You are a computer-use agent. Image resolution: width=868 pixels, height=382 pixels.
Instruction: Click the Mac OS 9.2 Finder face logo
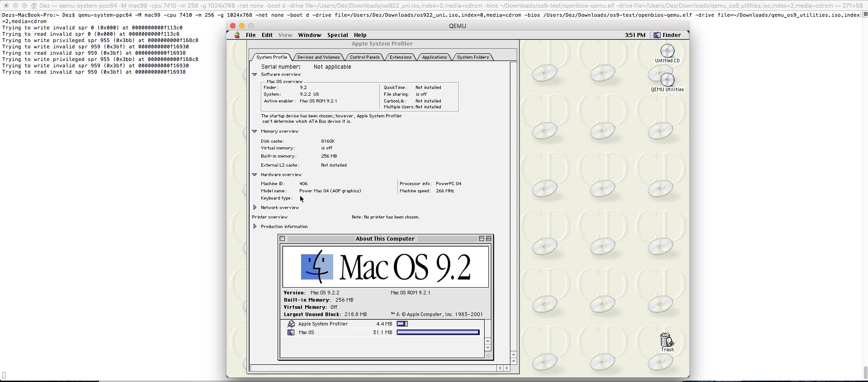tap(317, 267)
